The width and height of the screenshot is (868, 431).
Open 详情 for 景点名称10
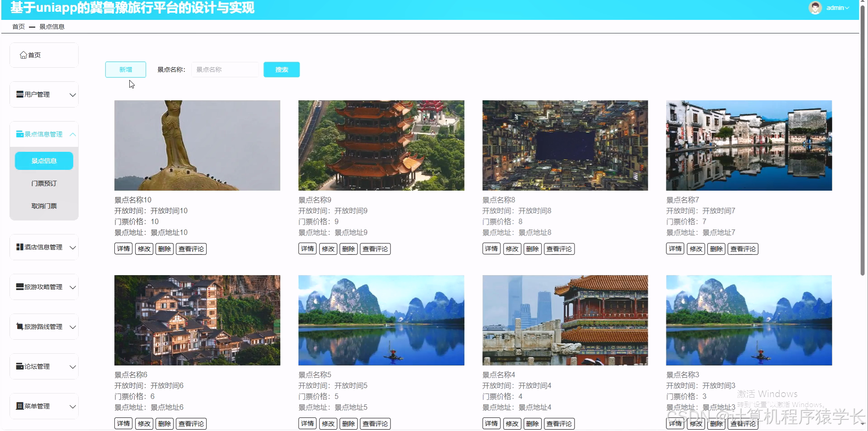tap(123, 249)
